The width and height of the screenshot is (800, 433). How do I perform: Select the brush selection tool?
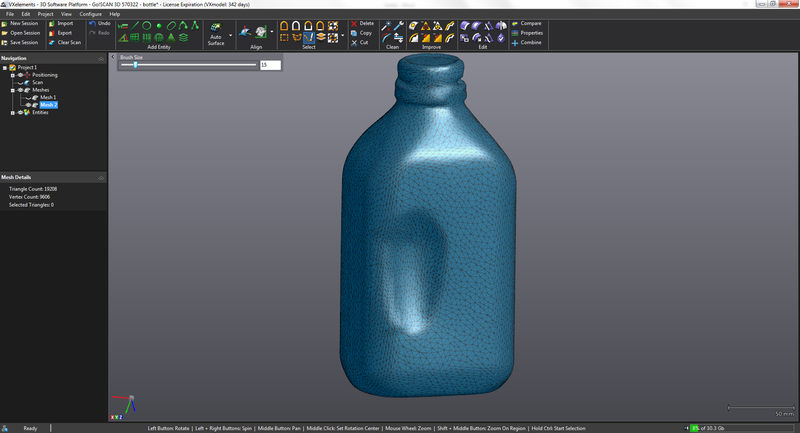pos(309,38)
